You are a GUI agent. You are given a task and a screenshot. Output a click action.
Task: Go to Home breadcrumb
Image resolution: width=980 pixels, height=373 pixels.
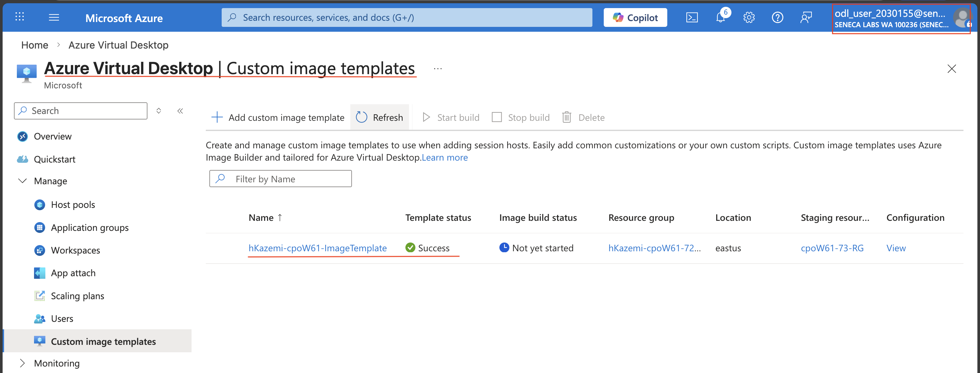[x=35, y=45]
